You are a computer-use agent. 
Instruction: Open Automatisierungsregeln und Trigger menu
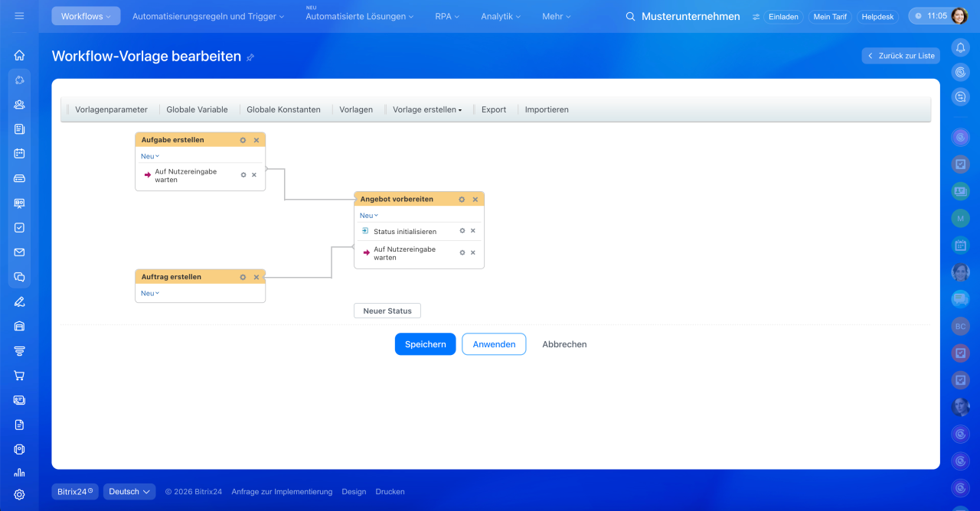pos(207,16)
